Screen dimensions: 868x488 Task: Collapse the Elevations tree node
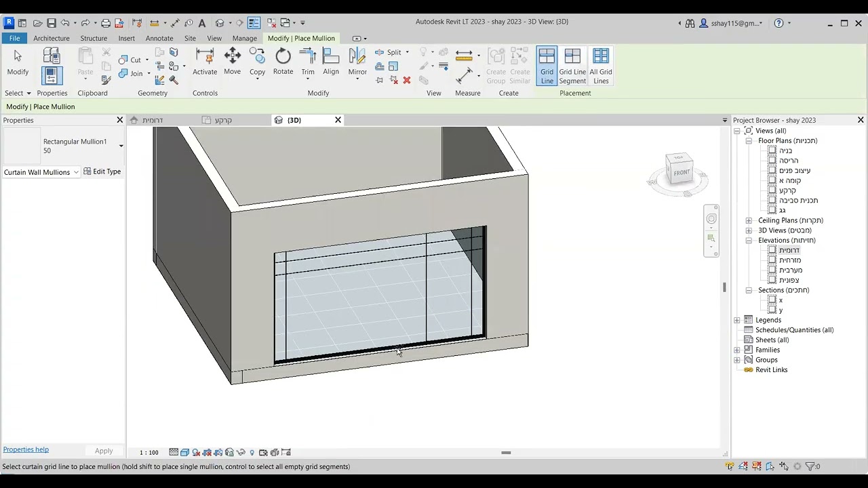[x=749, y=240]
